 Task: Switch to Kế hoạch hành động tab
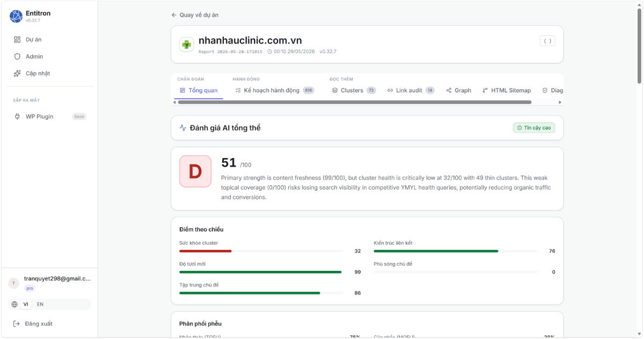pos(274,90)
